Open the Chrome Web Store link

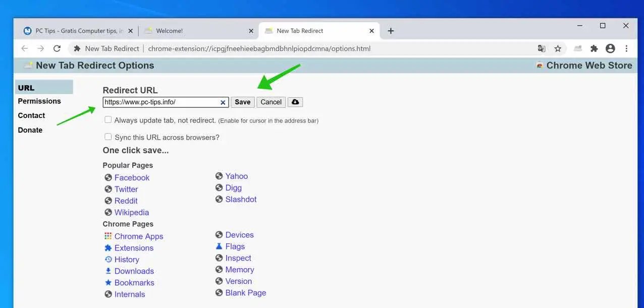(x=589, y=65)
